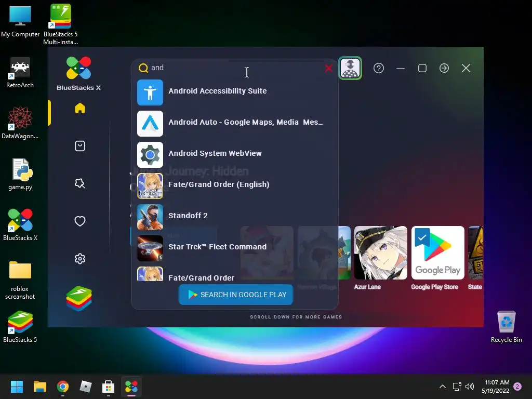
Task: Open Favorites heart icon in sidebar
Action: coord(79,221)
